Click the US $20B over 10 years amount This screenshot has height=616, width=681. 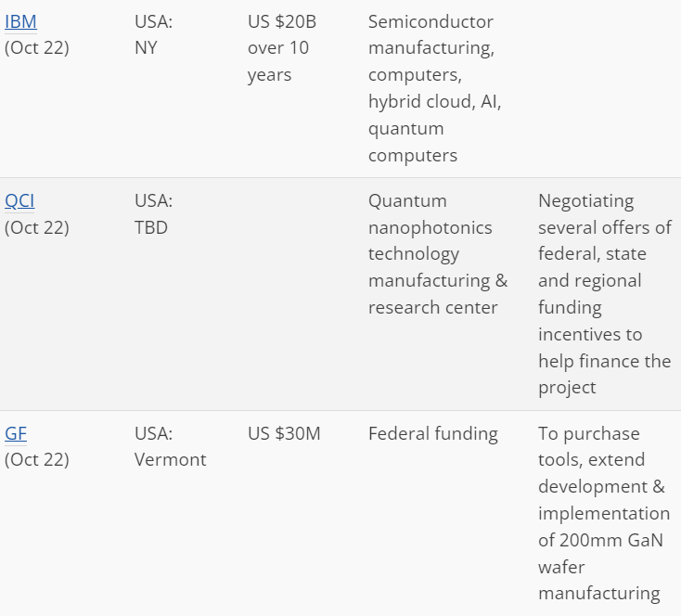pos(282,48)
